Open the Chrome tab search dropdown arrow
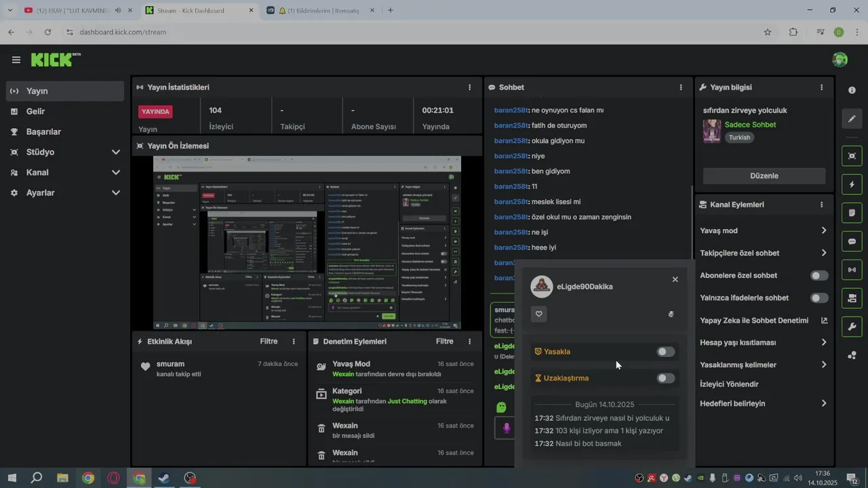 click(x=9, y=10)
